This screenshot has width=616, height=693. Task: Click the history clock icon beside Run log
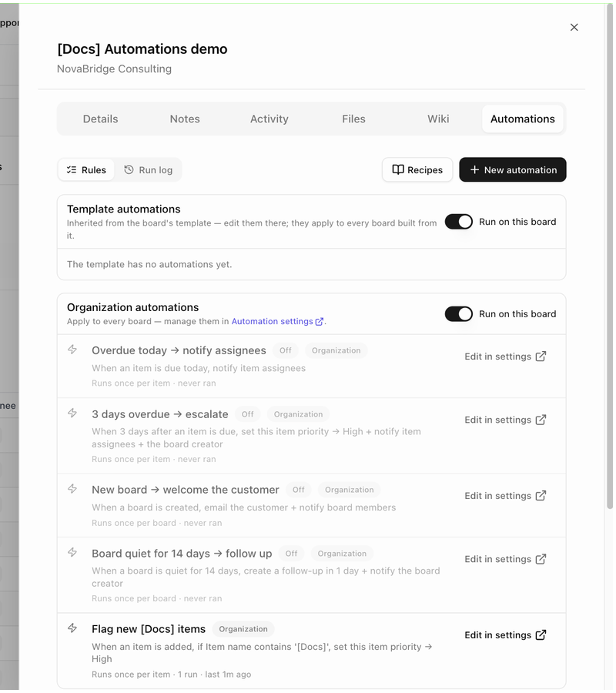(129, 171)
